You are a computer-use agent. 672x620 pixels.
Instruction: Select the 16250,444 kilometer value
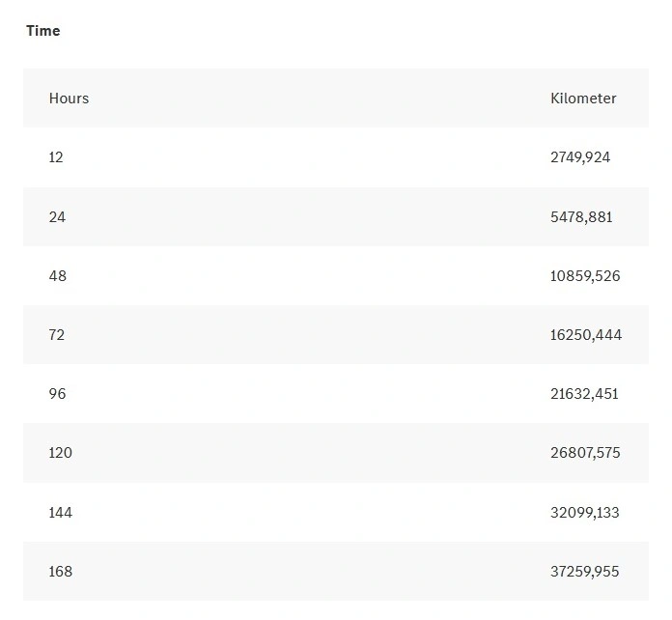(x=586, y=335)
